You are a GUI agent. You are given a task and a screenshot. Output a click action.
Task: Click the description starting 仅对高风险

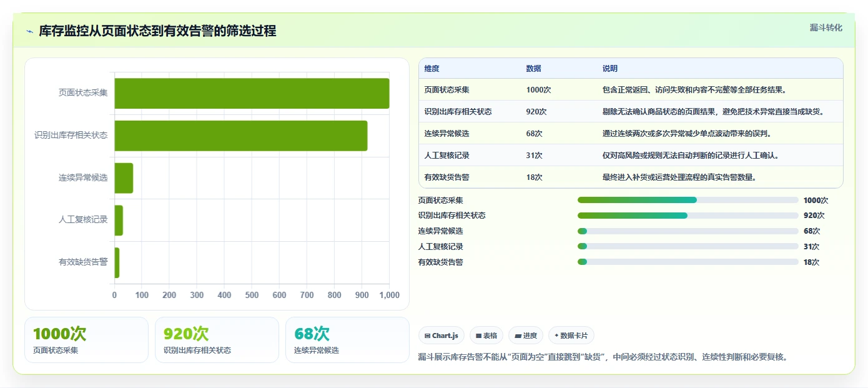click(x=691, y=156)
